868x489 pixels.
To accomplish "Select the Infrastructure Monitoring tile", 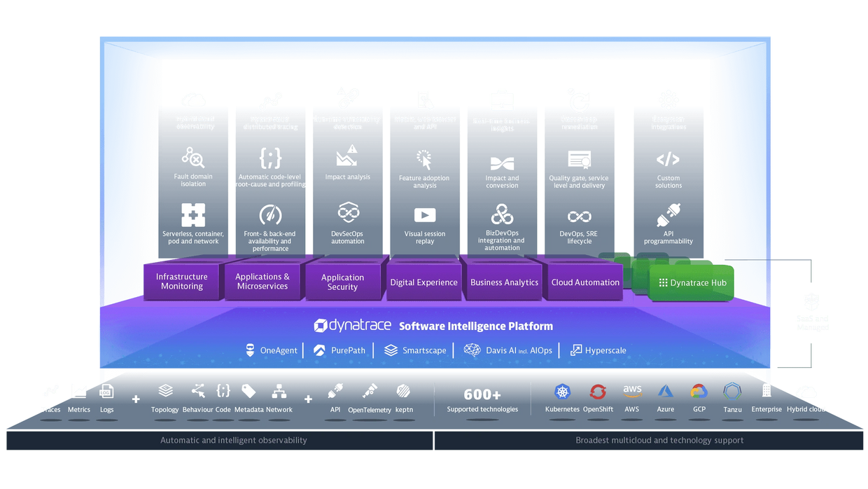I will pyautogui.click(x=181, y=282).
